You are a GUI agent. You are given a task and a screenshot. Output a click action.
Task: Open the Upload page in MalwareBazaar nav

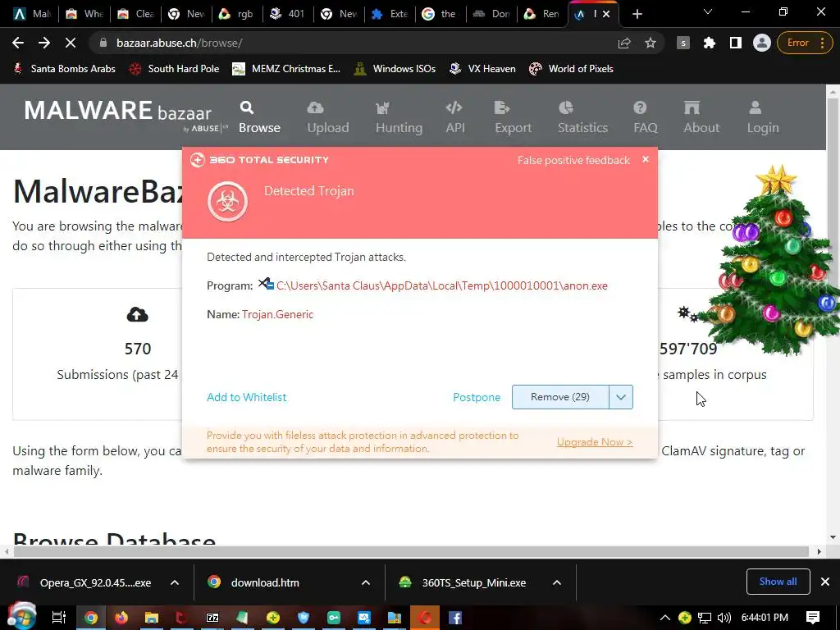[328, 117]
